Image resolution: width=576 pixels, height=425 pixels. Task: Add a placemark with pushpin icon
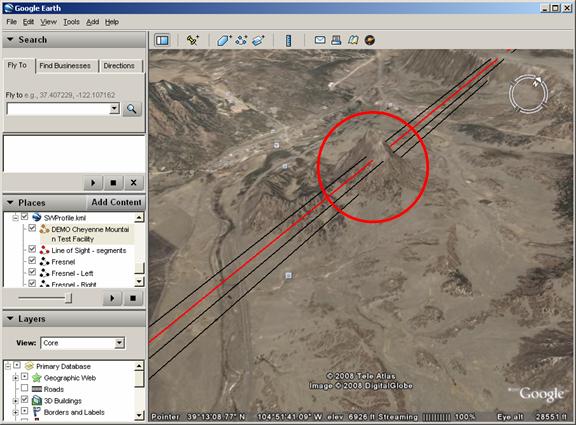coord(192,40)
